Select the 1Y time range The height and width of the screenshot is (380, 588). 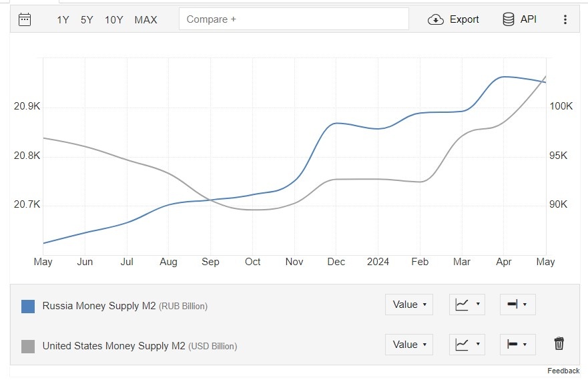(63, 20)
